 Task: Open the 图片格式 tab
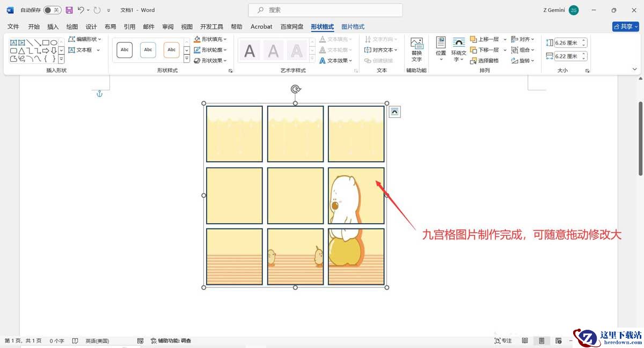[353, 26]
